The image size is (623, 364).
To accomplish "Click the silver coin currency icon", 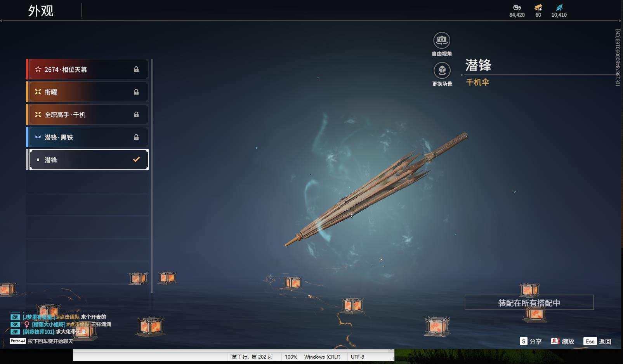I will 517,7.
